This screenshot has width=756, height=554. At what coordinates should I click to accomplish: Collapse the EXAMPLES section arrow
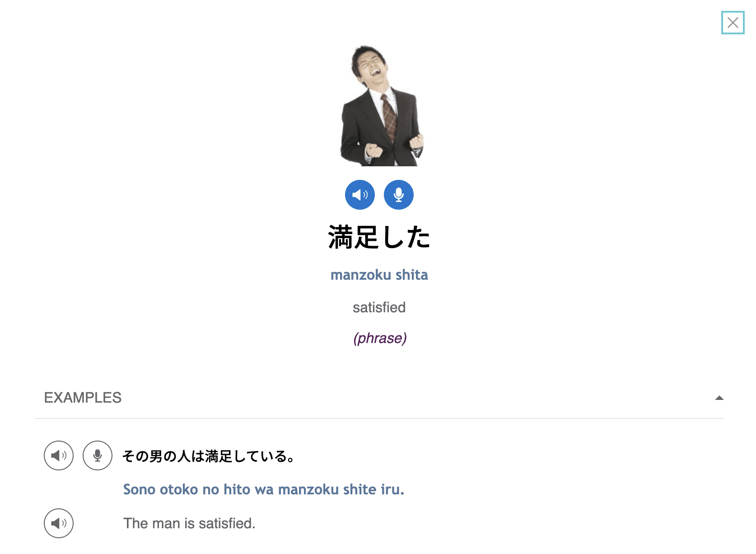[x=719, y=398]
